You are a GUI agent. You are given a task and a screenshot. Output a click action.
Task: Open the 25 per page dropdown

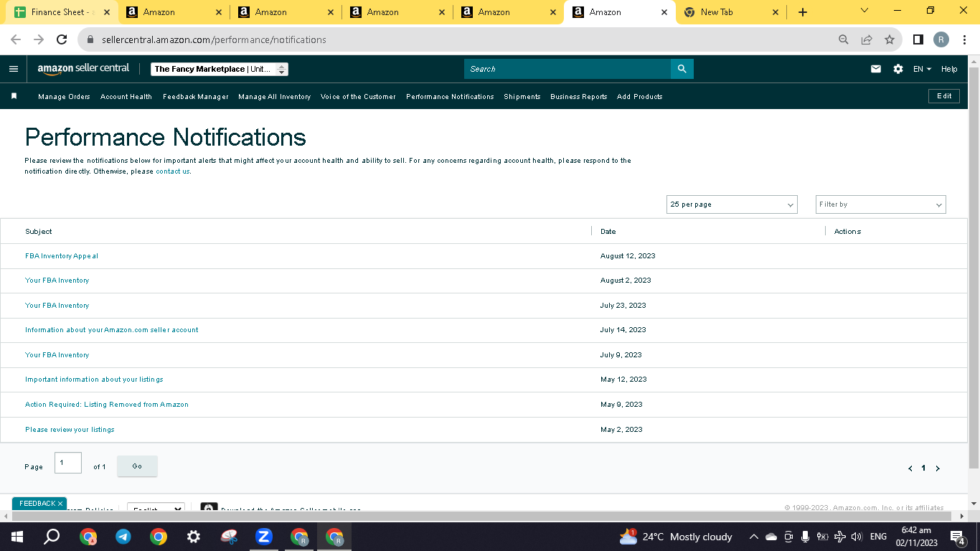(732, 204)
